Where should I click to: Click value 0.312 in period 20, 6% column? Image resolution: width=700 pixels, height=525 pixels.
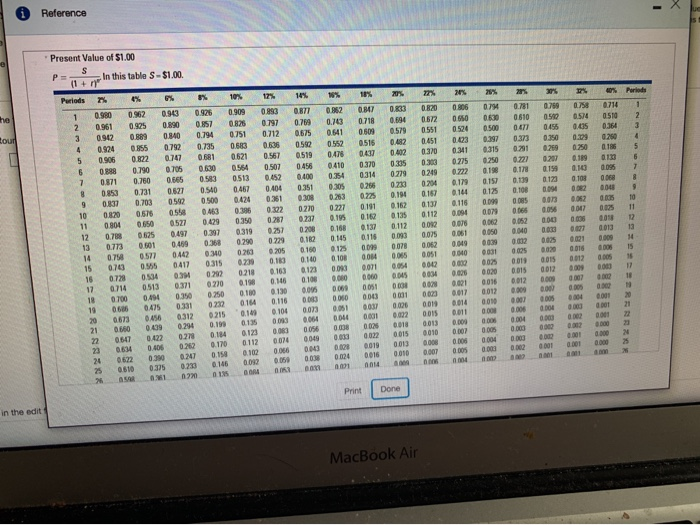[x=186, y=317]
